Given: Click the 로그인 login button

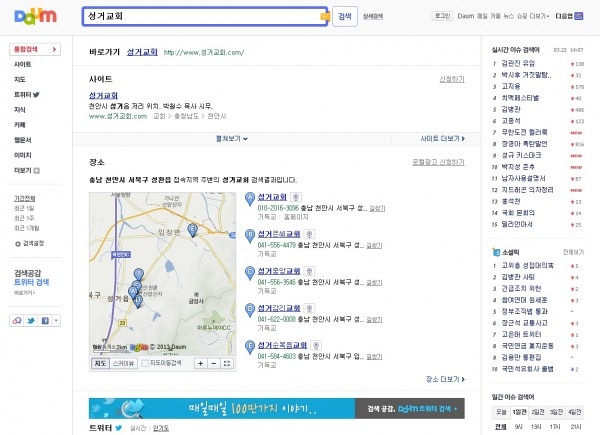Looking at the screenshot, I should click(442, 16).
